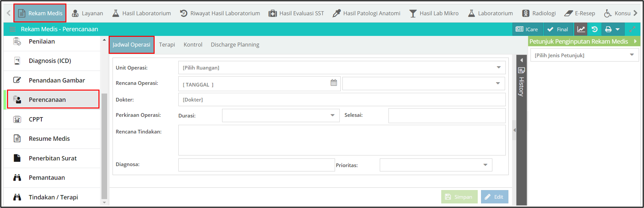Click the ICare button
This screenshot has height=208, width=644.
(527, 29)
